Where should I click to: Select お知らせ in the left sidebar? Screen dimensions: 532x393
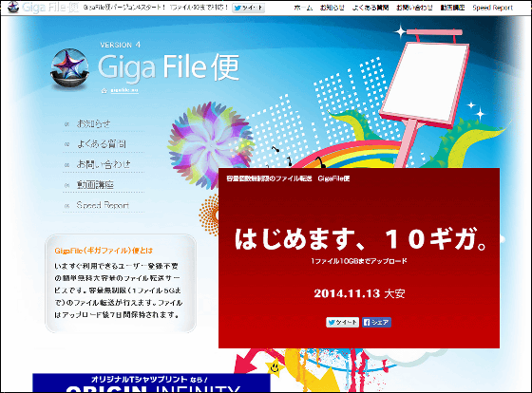[94, 123]
